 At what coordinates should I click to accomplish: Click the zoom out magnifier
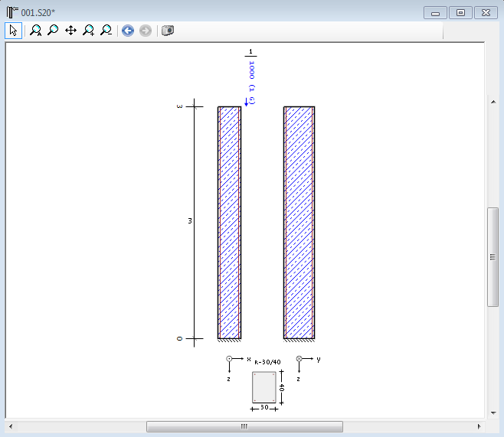[106, 31]
